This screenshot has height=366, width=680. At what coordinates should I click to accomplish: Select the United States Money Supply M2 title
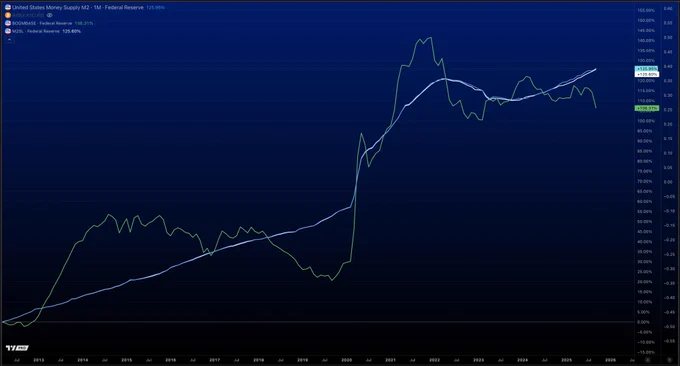tap(78, 7)
